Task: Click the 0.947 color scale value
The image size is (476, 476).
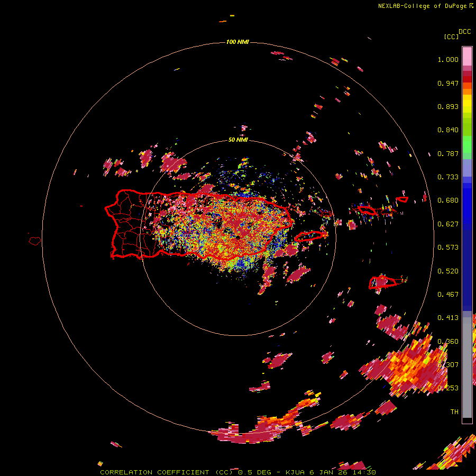Action: [448, 83]
